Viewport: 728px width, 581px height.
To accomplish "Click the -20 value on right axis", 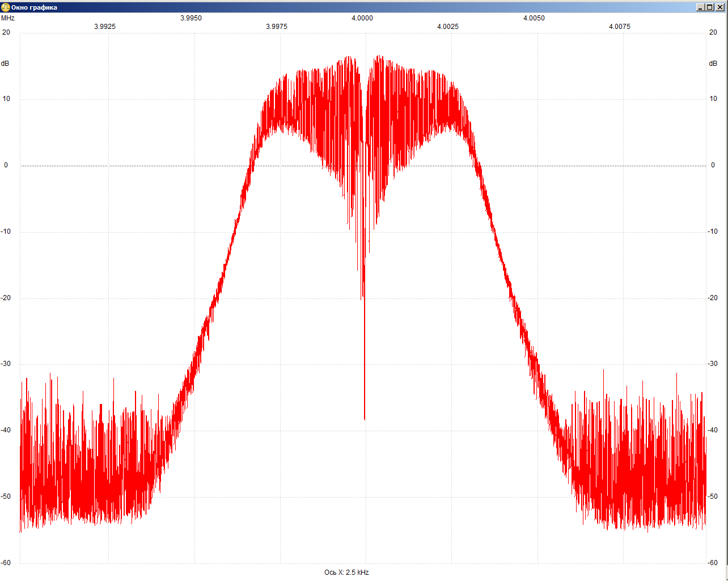I will tap(713, 298).
